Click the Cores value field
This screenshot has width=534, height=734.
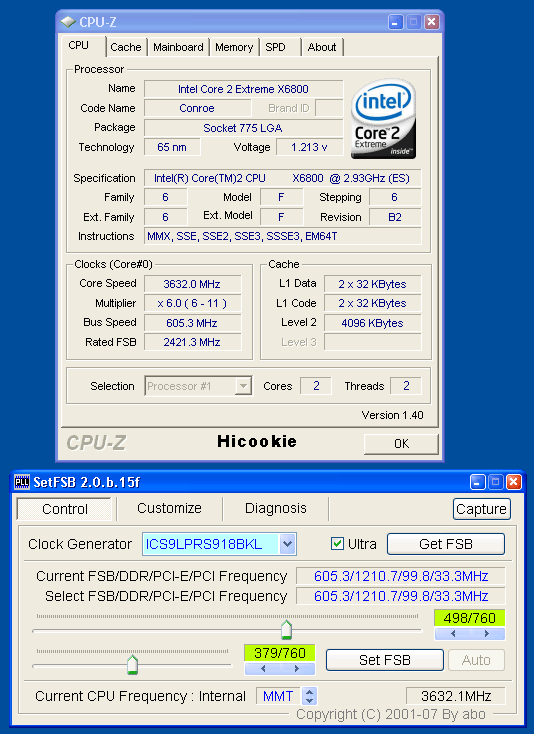coord(316,386)
